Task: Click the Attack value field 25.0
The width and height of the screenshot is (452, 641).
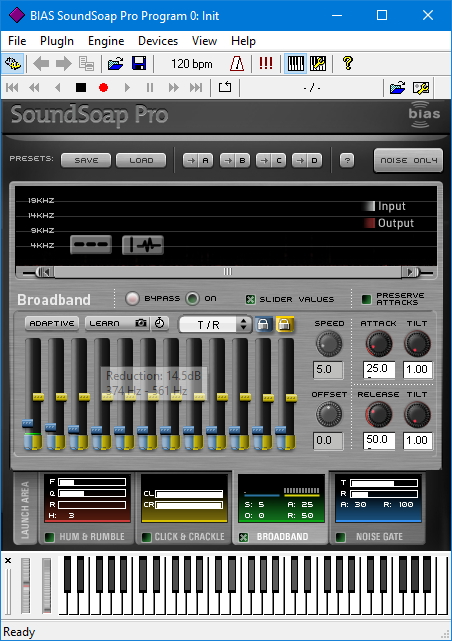Action: coord(379,370)
